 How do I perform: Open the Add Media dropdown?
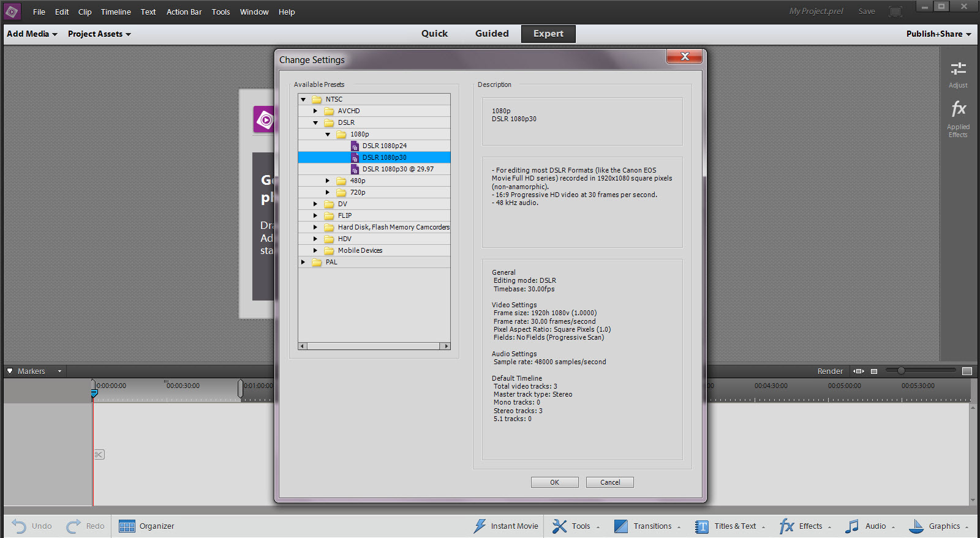tap(32, 34)
